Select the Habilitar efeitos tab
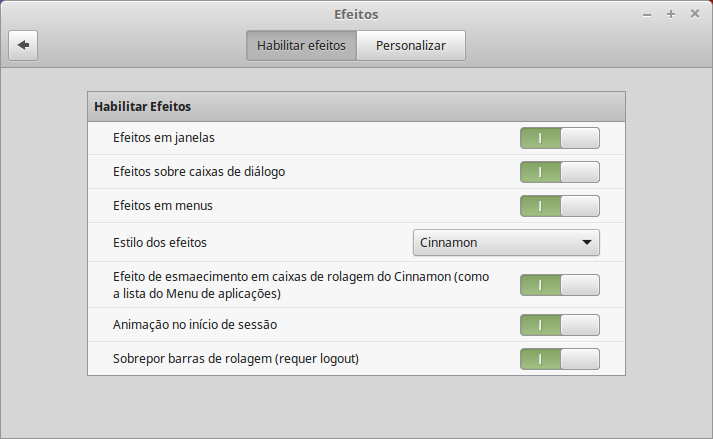This screenshot has width=713, height=439. click(x=301, y=45)
